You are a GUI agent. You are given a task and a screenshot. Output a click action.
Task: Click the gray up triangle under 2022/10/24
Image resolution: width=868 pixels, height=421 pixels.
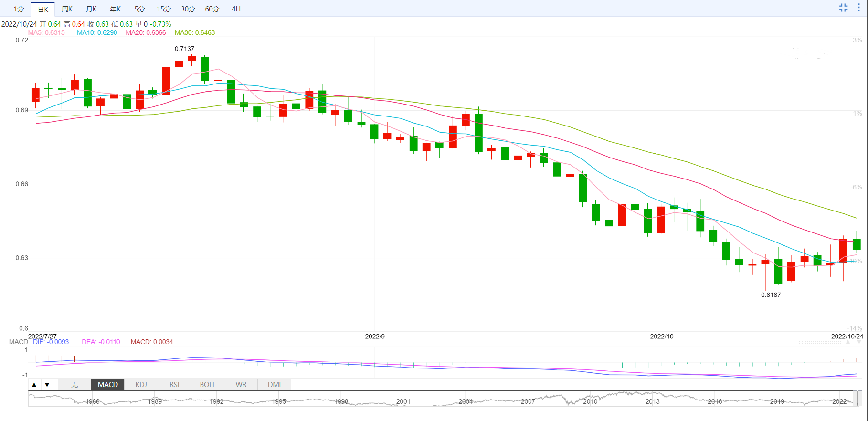[x=848, y=342]
